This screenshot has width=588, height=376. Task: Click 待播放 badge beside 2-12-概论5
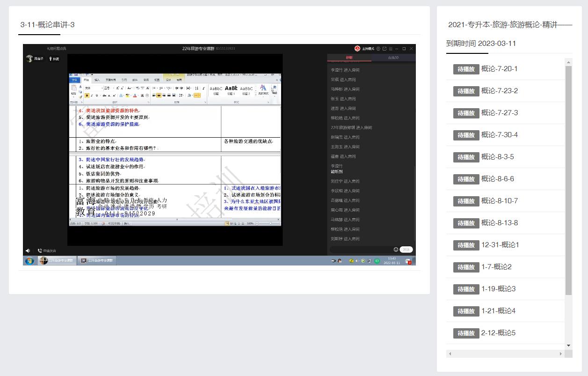(466, 333)
